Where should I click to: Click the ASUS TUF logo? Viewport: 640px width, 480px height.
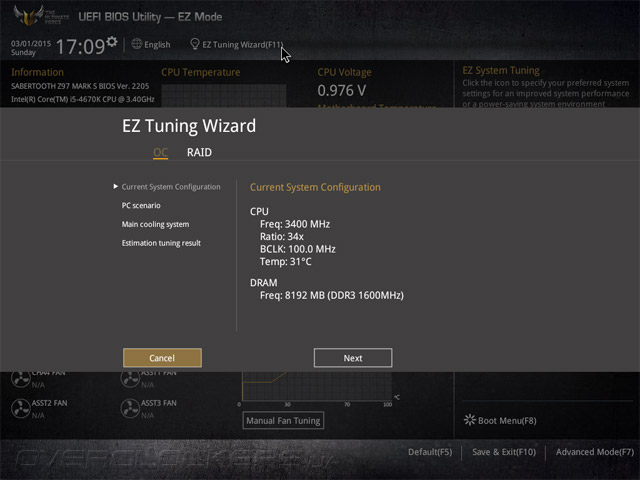tap(29, 16)
